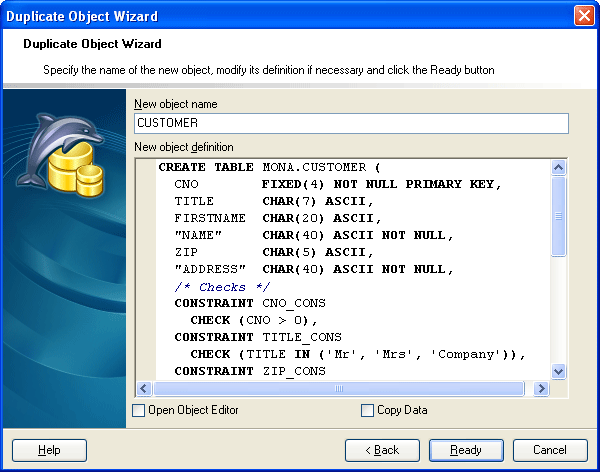Image resolution: width=600 pixels, height=472 pixels.
Task: Enable the Open Object Editor checkbox
Action: pyautogui.click(x=139, y=410)
